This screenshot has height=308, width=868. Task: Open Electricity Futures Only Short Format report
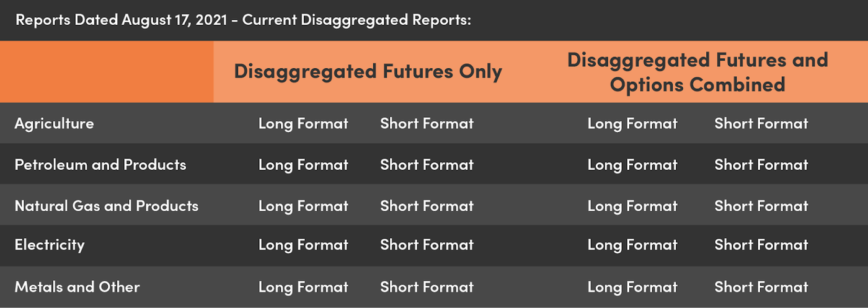[x=427, y=245]
